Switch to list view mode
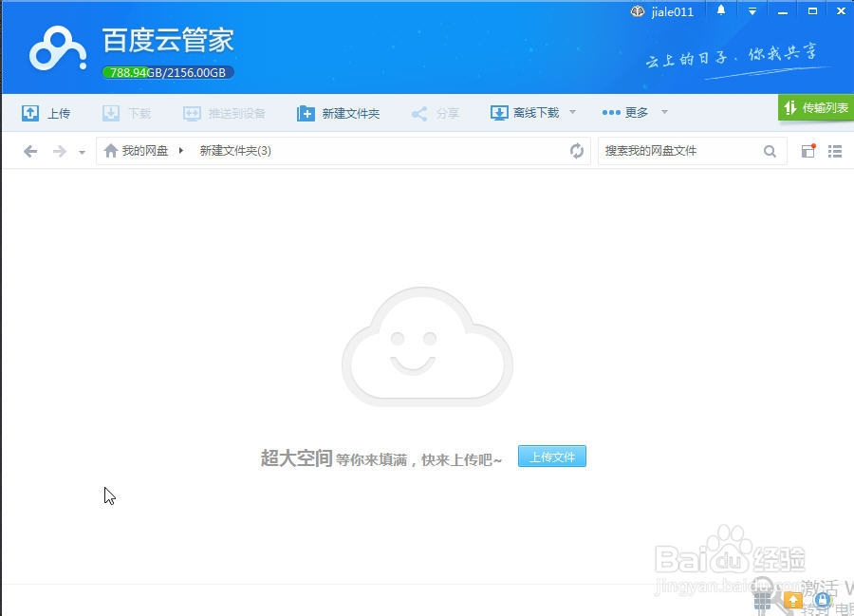 835,151
